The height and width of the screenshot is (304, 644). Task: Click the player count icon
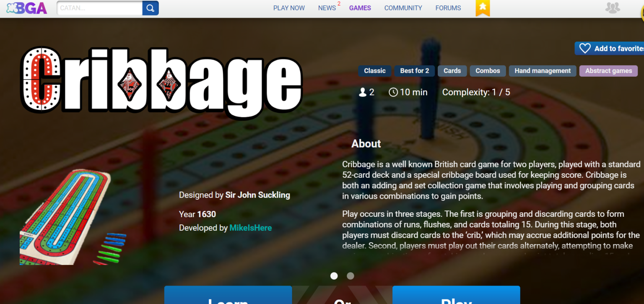pyautogui.click(x=363, y=92)
